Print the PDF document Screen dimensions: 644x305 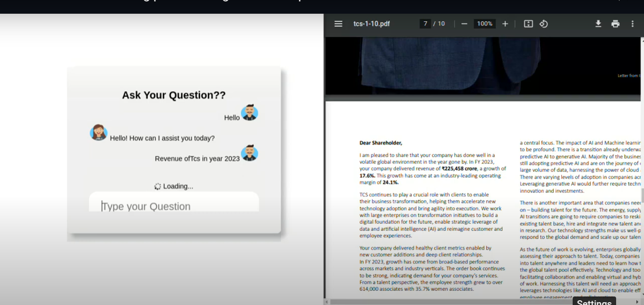coord(615,24)
